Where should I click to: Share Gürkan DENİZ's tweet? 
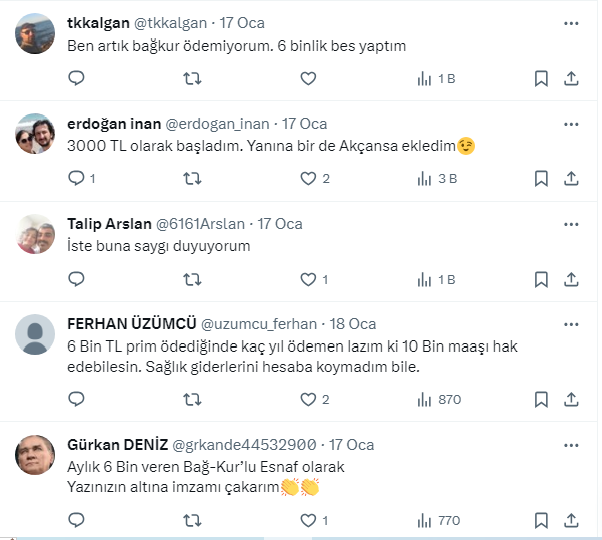point(571,520)
